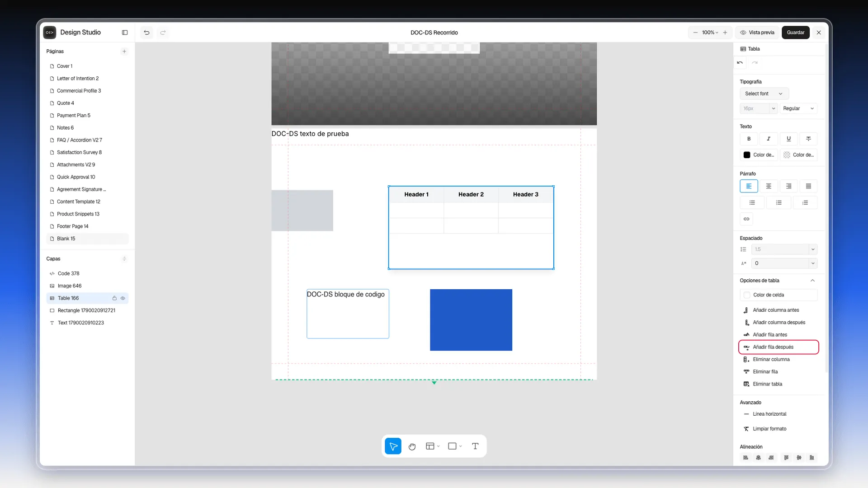868x488 pixels.
Task: Select the text tool
Action: 475,446
